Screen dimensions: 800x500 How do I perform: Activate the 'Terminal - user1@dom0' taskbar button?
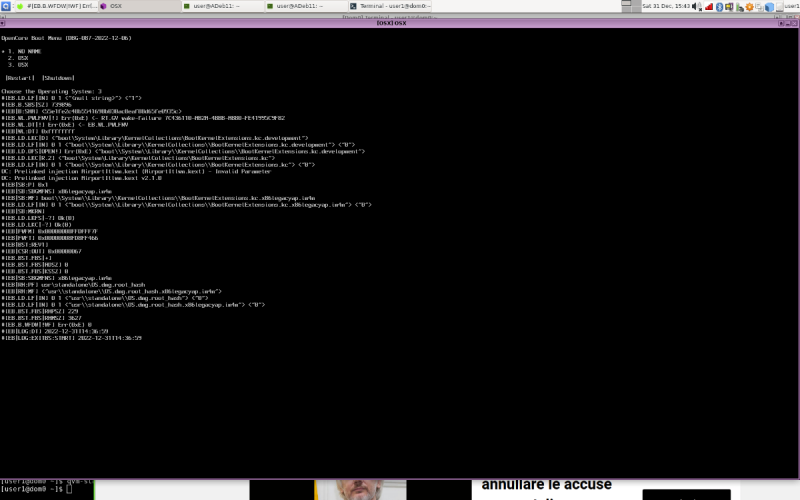click(x=390, y=6)
